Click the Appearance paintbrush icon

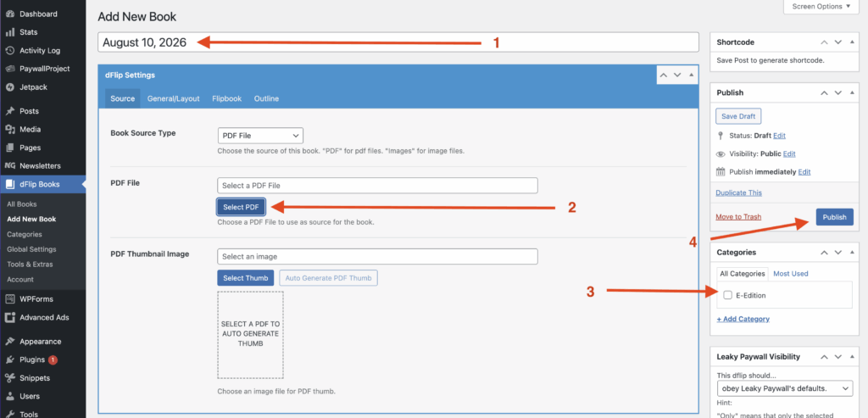click(x=9, y=342)
